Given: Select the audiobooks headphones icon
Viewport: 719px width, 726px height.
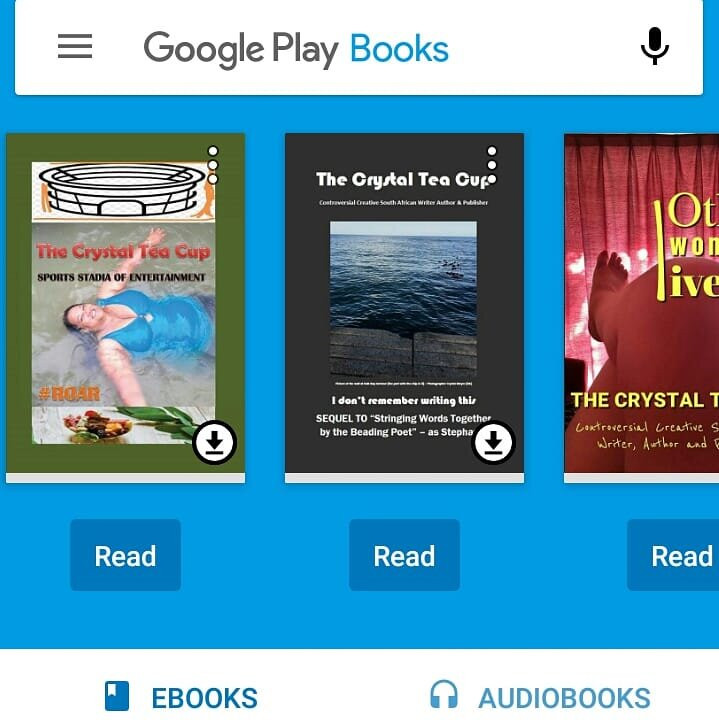Looking at the screenshot, I should point(444,694).
